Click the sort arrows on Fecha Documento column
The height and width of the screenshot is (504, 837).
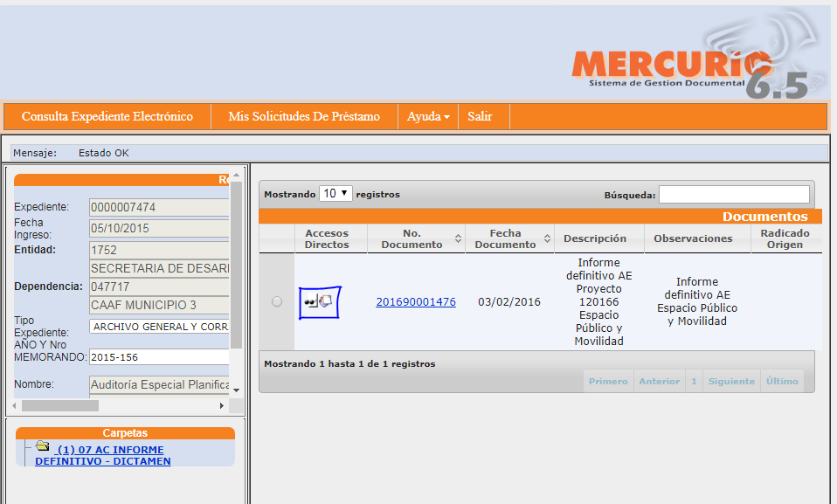click(x=549, y=238)
